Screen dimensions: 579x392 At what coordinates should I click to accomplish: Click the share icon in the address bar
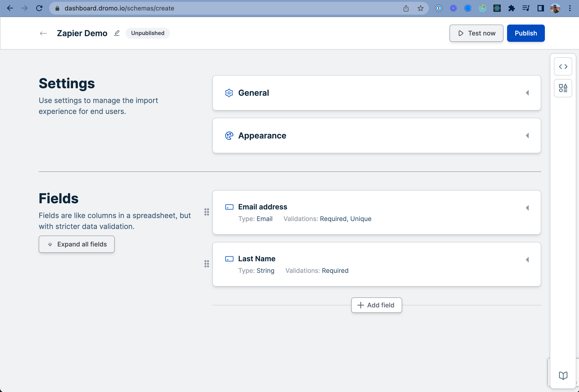pos(406,8)
